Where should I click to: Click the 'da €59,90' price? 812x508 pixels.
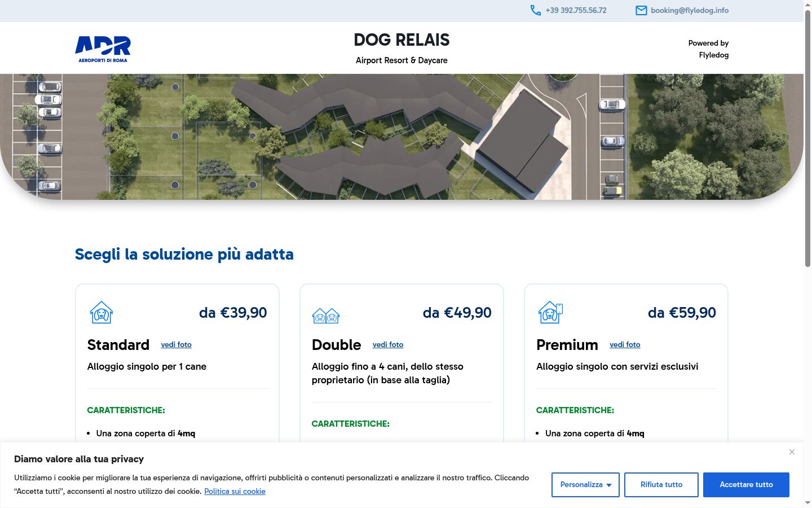pos(682,313)
